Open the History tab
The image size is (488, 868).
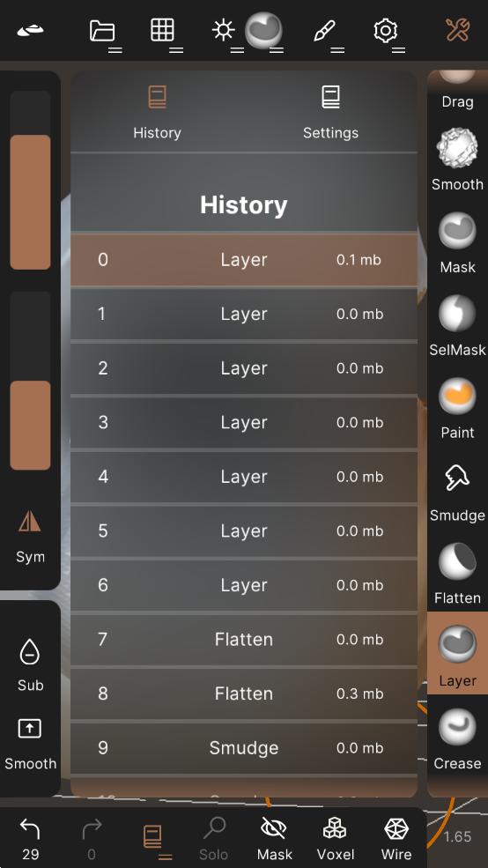157,113
